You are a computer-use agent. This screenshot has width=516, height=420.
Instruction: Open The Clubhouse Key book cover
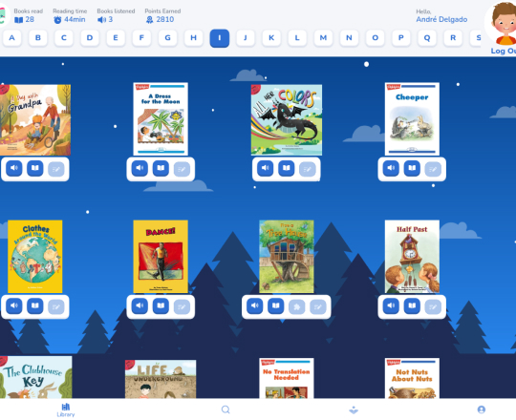(36, 377)
